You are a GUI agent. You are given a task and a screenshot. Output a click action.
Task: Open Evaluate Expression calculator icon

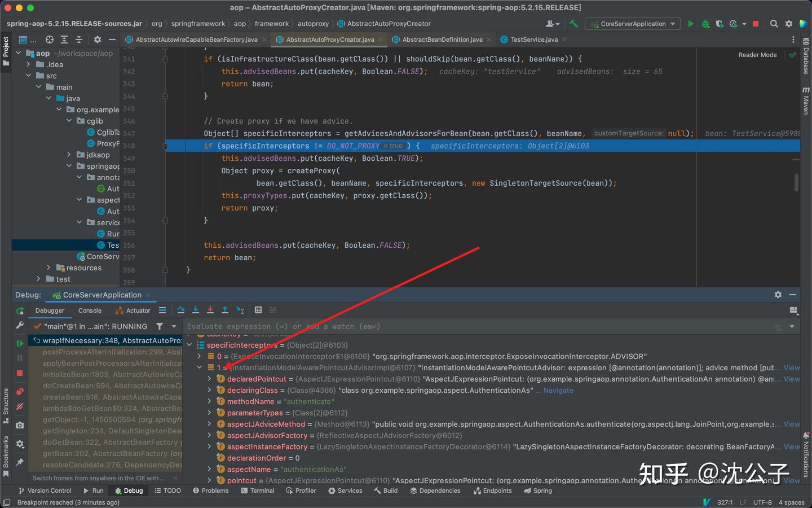258,310
